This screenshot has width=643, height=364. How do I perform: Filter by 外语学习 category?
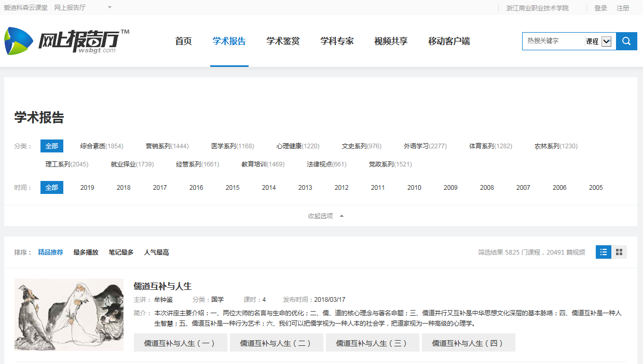425,146
